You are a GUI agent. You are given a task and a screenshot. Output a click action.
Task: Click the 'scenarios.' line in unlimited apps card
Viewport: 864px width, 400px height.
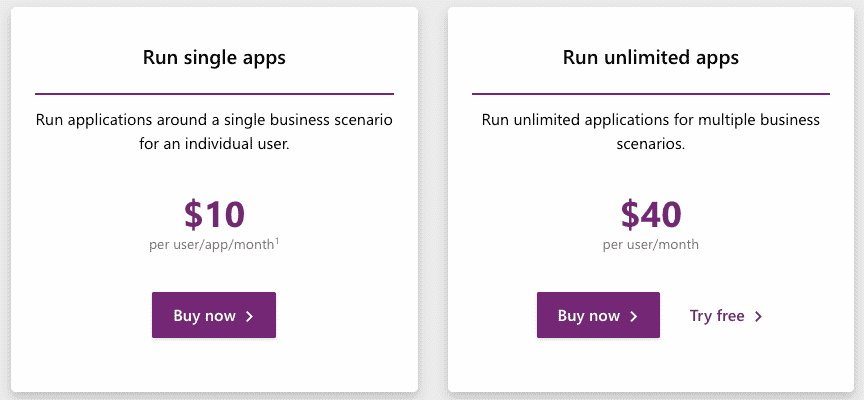tap(651, 145)
